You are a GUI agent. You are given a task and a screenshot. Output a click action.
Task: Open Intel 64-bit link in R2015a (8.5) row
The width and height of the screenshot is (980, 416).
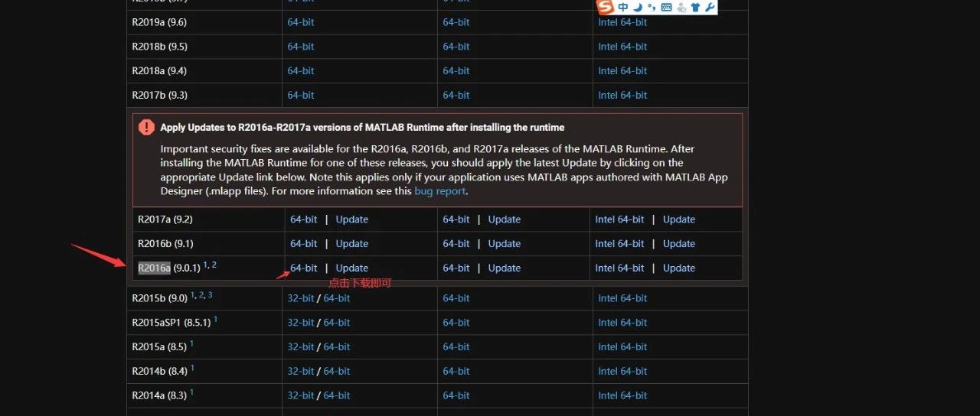(x=622, y=347)
